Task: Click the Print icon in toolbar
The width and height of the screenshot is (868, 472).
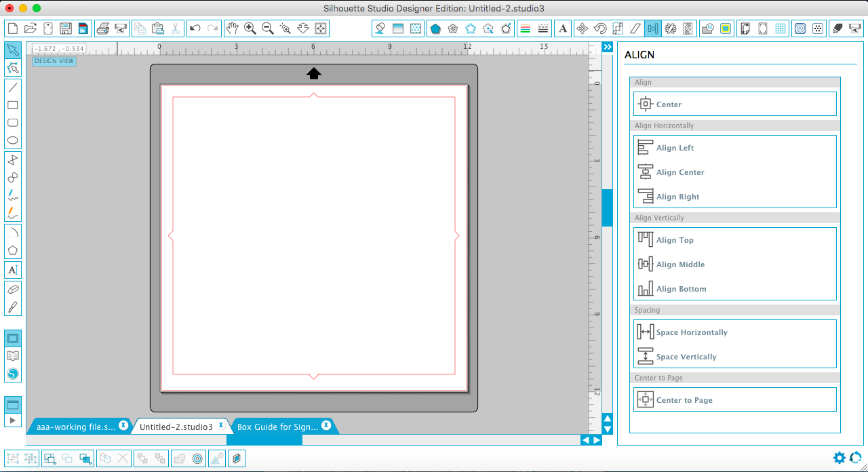Action: click(103, 28)
